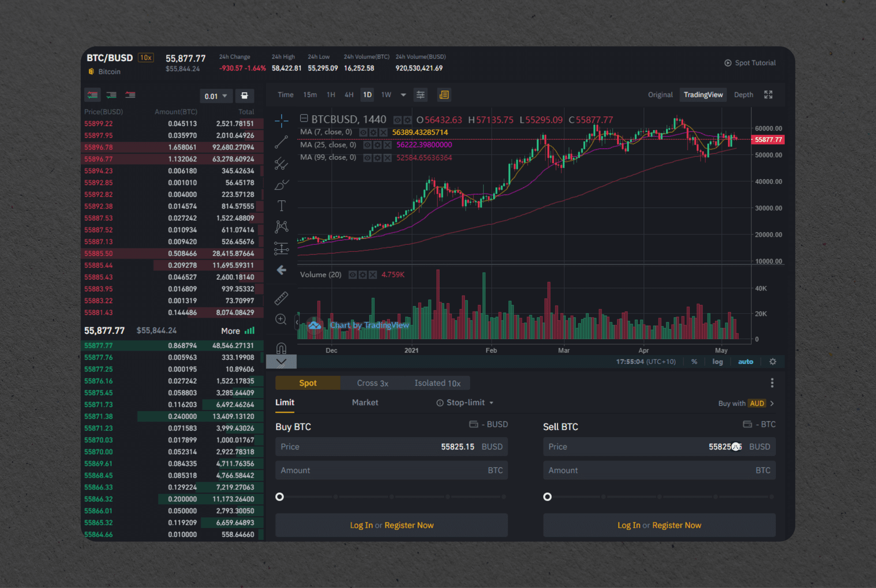Toggle log scale on chart

718,362
